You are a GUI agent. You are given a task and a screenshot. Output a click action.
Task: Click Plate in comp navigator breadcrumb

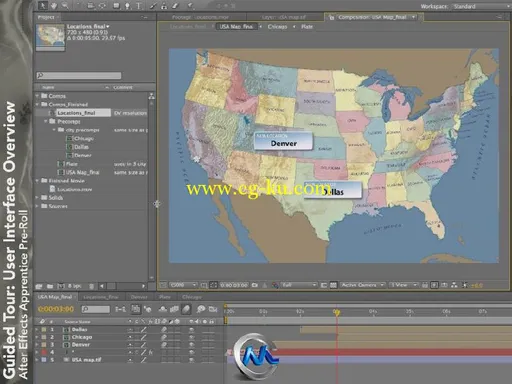(307, 26)
